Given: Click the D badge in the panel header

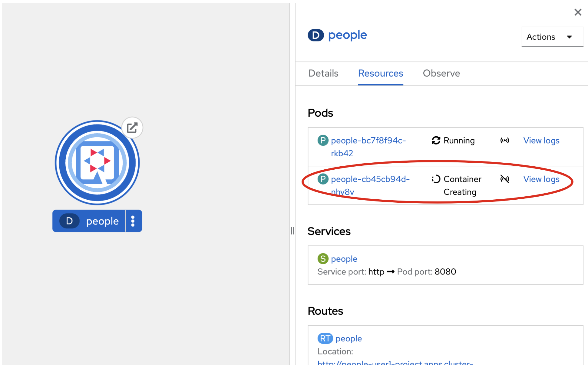Looking at the screenshot, I should coord(315,35).
